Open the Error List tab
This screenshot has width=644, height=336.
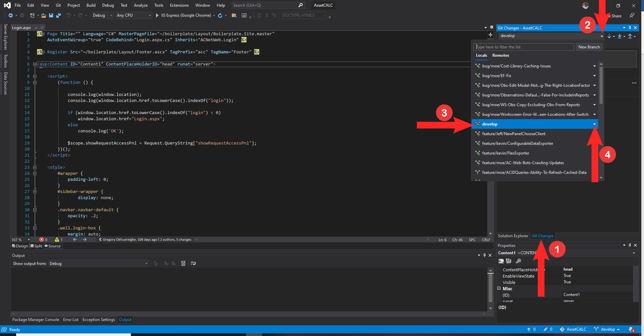[71, 320]
